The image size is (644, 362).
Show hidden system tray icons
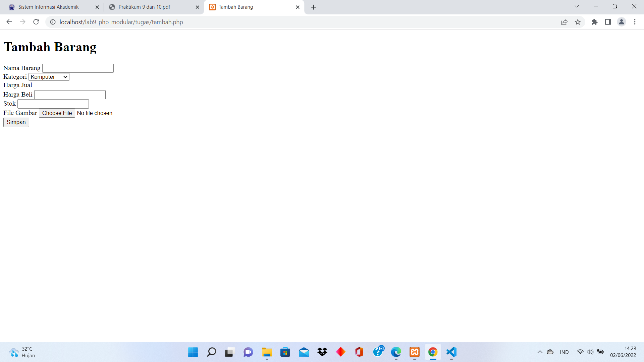pos(540,352)
